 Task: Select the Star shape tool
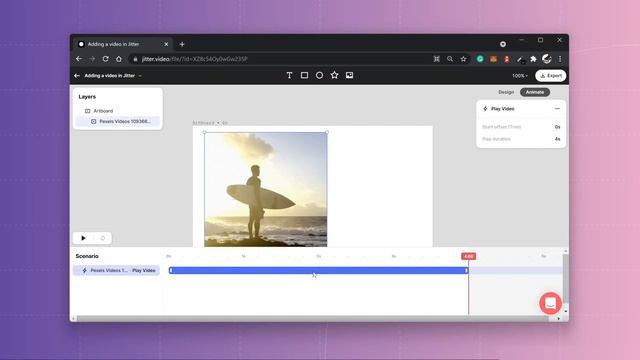point(335,75)
